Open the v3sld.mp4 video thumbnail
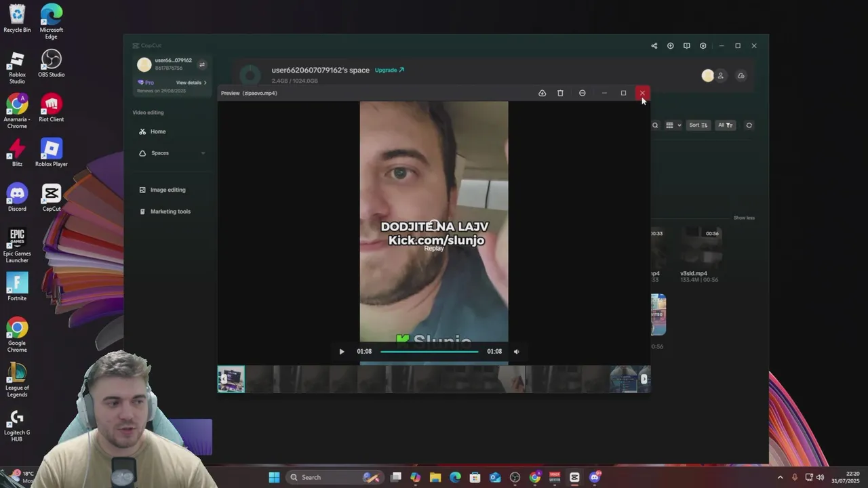Image resolution: width=868 pixels, height=488 pixels. (700, 247)
